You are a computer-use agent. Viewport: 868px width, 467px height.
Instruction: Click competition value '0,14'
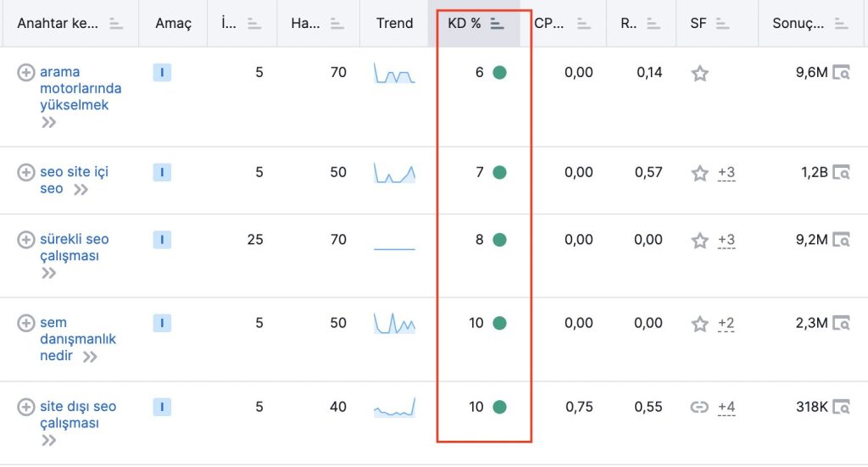point(648,73)
